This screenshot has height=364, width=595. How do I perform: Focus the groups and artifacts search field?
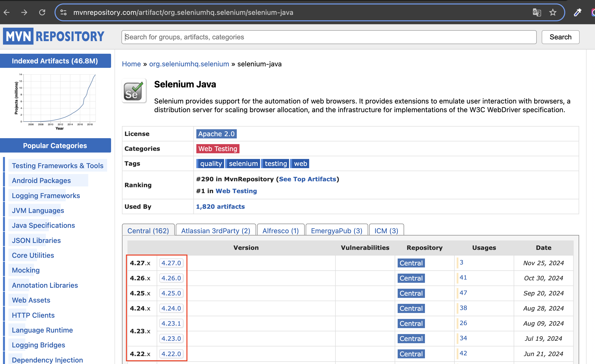pyautogui.click(x=329, y=37)
